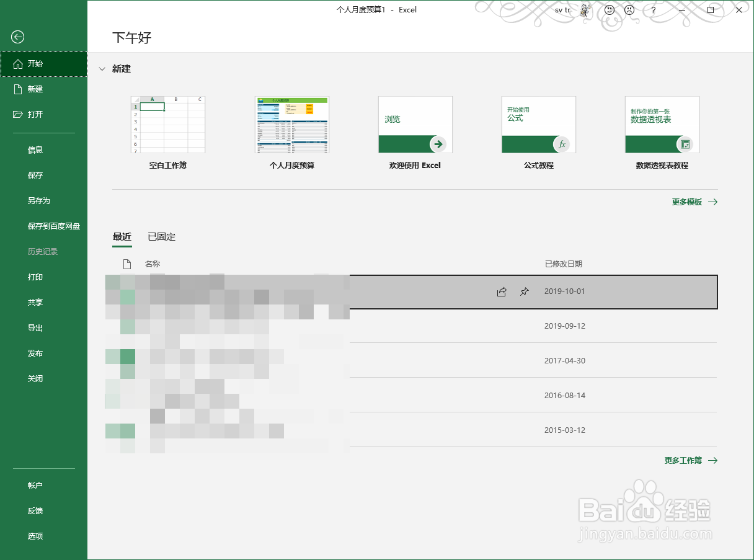This screenshot has width=754, height=560.
Task: Open the 公式教程 template thumbnail
Action: (x=538, y=125)
